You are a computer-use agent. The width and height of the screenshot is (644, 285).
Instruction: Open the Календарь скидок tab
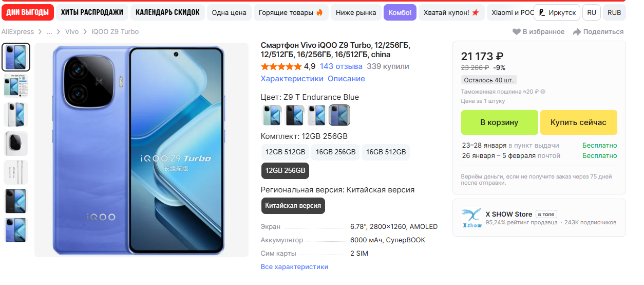pyautogui.click(x=167, y=12)
